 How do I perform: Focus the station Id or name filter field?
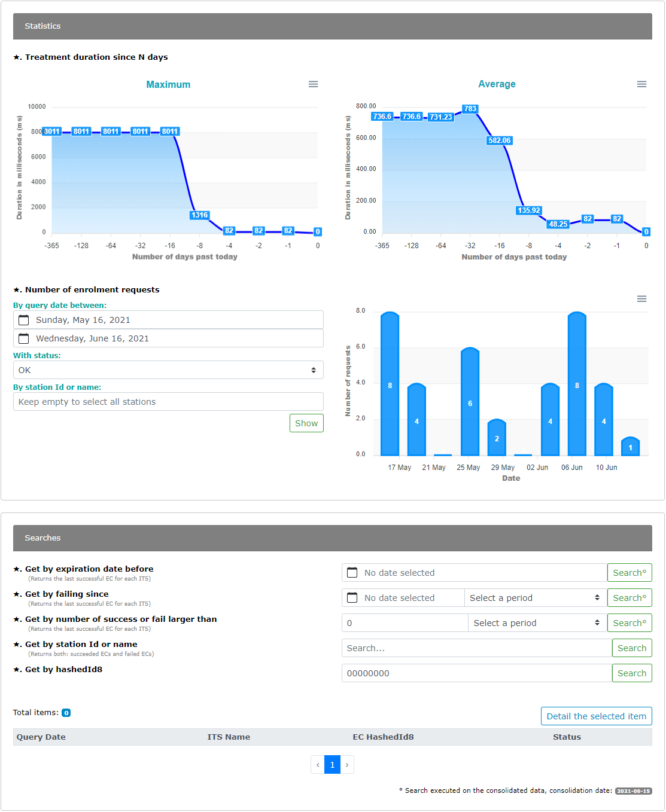168,402
